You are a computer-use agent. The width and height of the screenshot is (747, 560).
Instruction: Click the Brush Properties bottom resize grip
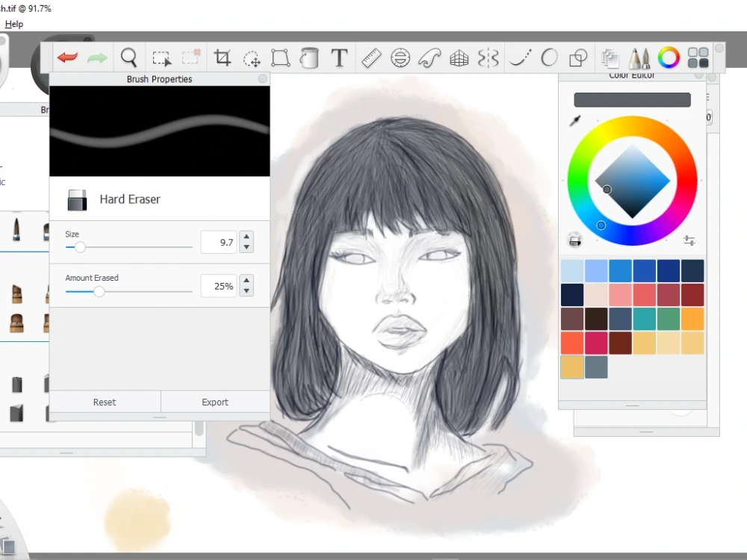pos(160,417)
